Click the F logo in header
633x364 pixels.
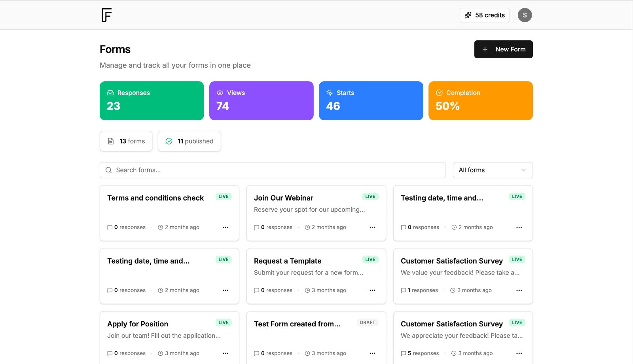click(106, 15)
